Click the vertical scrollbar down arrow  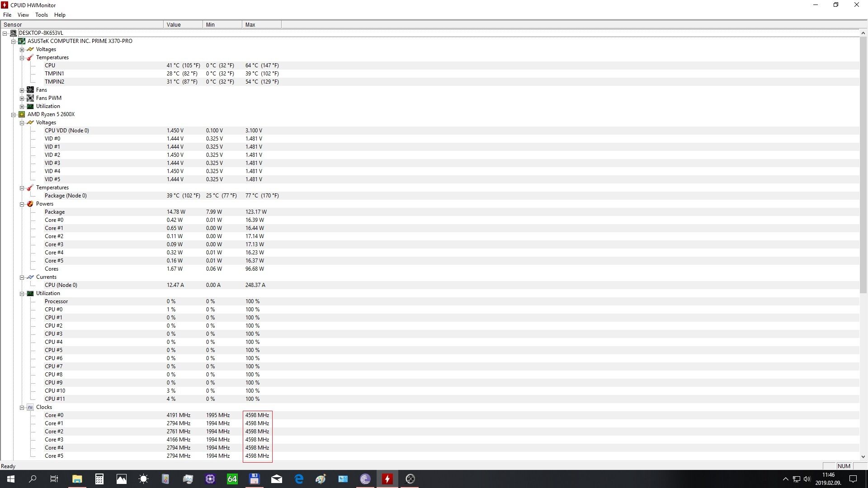pyautogui.click(x=863, y=457)
